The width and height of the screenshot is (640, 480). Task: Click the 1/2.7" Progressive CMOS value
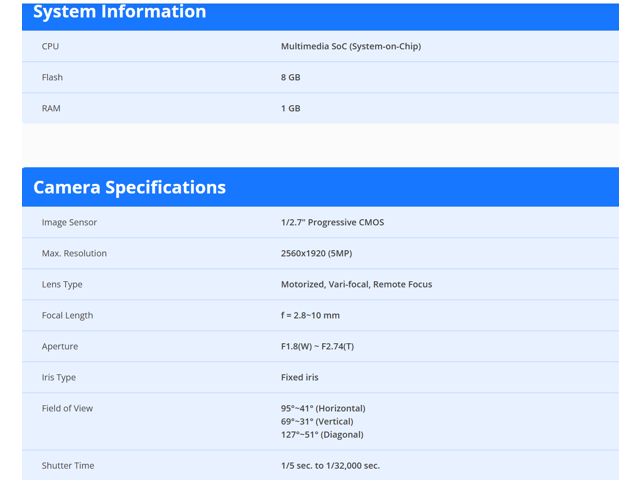tap(332, 222)
